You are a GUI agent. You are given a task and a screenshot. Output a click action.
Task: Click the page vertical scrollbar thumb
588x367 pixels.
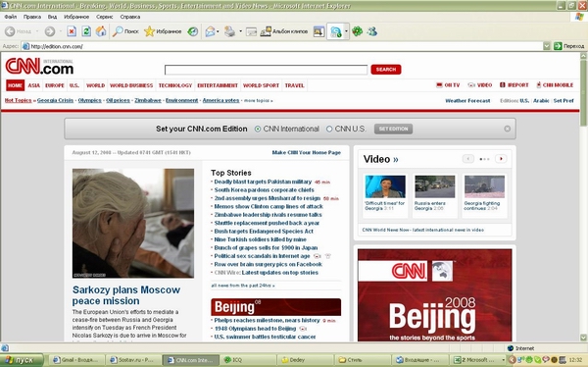[583, 92]
